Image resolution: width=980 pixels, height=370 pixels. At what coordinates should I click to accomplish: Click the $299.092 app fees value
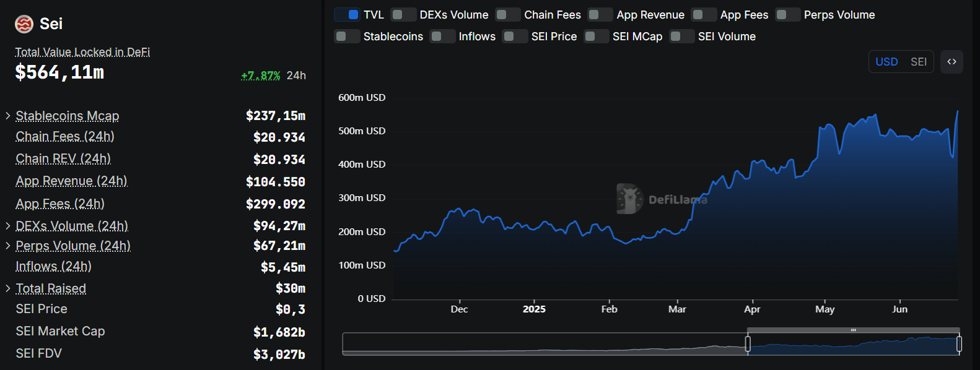coord(276,204)
